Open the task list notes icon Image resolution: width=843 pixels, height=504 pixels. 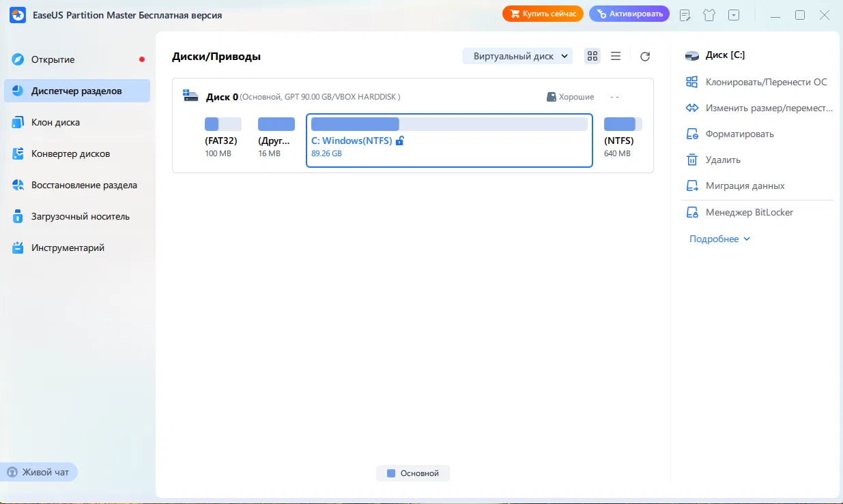(x=686, y=14)
